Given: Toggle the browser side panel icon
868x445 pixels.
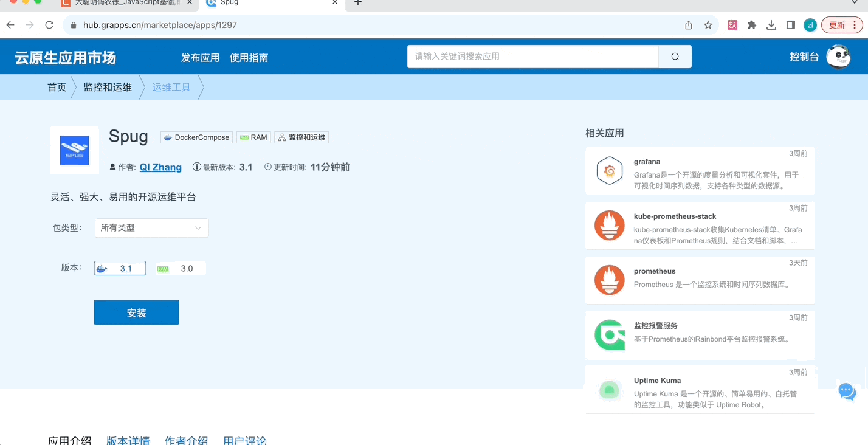Looking at the screenshot, I should point(791,25).
